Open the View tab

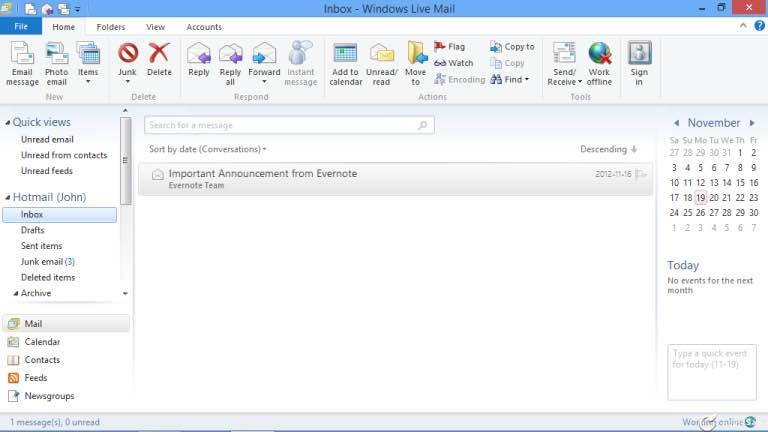click(155, 27)
